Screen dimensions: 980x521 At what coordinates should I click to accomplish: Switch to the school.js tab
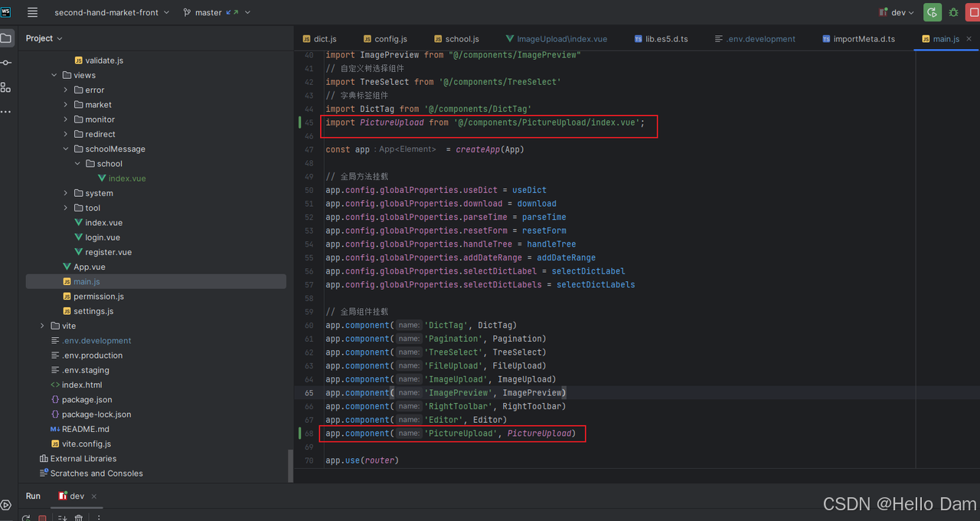point(456,39)
